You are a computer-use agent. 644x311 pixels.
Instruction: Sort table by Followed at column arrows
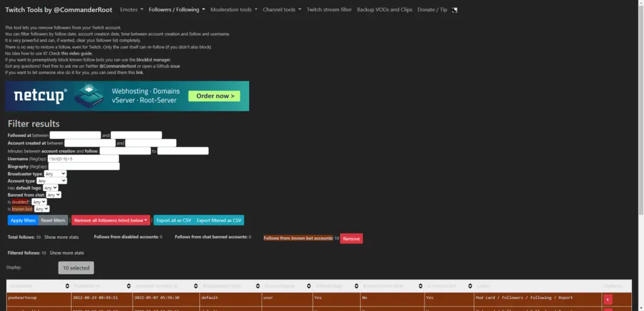point(128,286)
